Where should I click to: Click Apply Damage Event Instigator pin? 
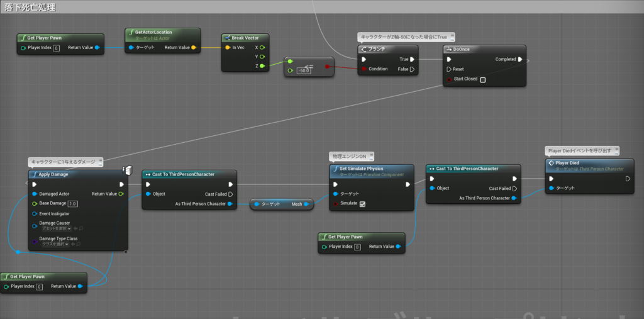35,214
